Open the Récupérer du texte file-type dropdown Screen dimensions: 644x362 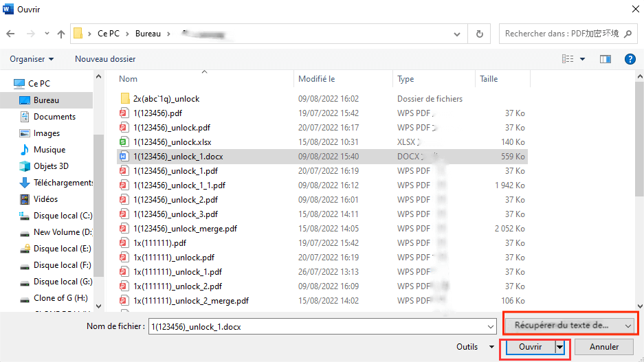571,326
